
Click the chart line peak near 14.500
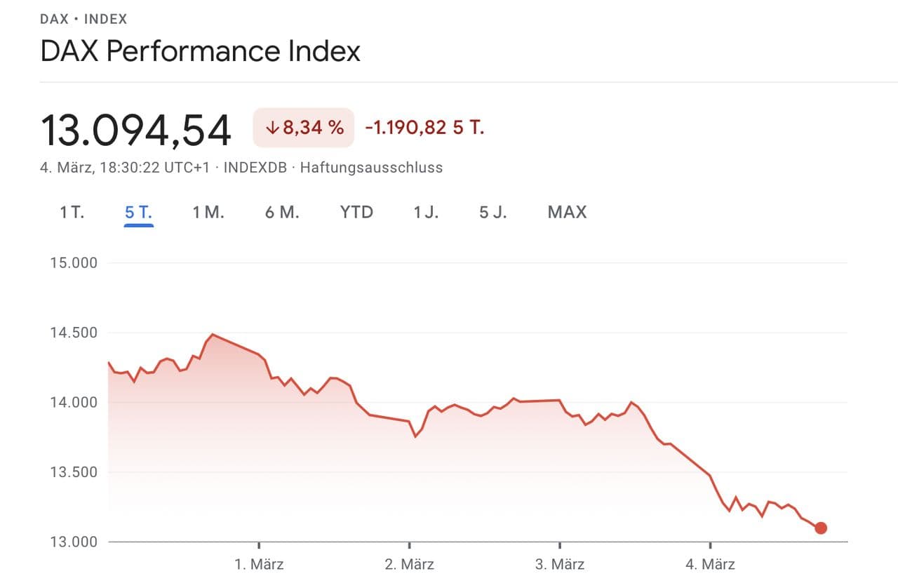pyautogui.click(x=213, y=335)
